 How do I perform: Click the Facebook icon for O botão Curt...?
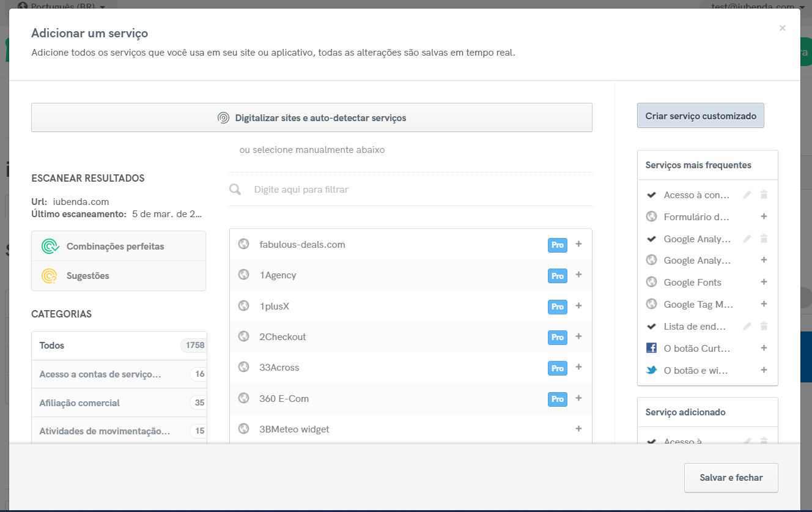tap(651, 348)
